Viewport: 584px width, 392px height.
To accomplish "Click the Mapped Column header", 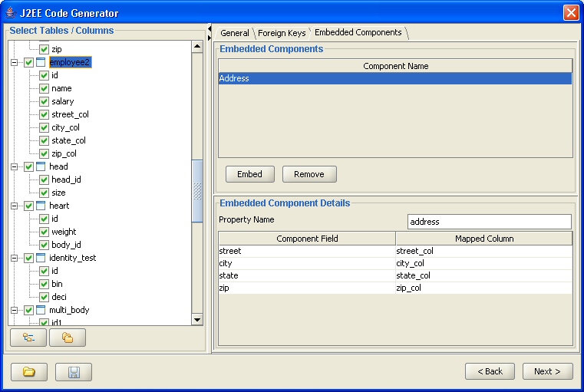I will 484,239.
